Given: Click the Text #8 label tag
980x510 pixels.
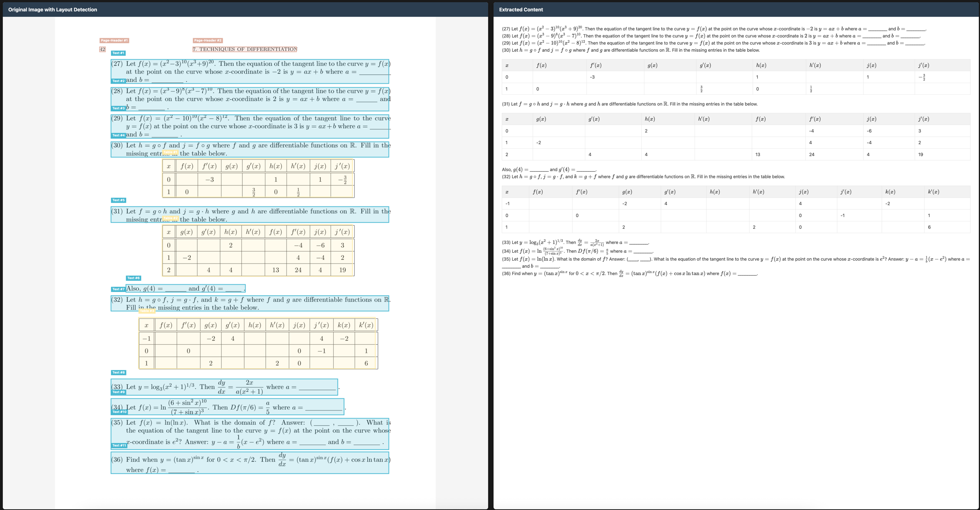Looking at the screenshot, I should pyautogui.click(x=118, y=372).
